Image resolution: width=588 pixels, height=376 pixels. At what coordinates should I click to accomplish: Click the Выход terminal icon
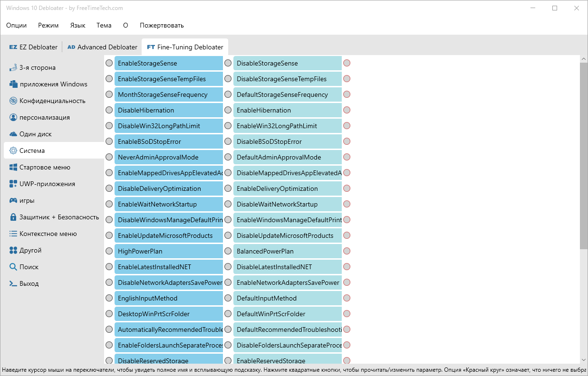click(13, 283)
